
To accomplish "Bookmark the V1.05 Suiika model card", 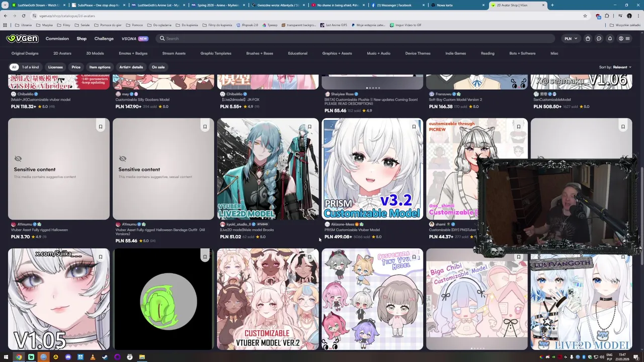I will [100, 257].
